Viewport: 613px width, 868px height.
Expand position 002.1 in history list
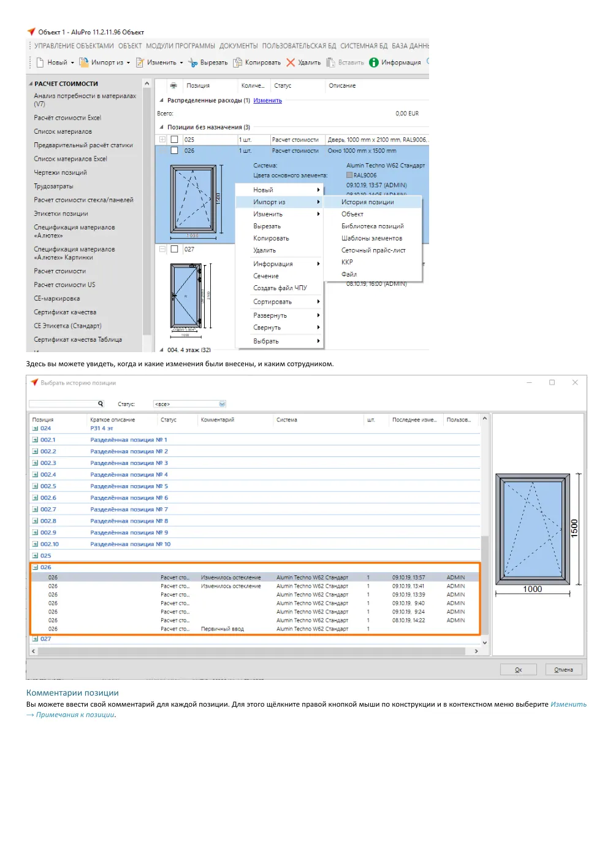click(35, 440)
